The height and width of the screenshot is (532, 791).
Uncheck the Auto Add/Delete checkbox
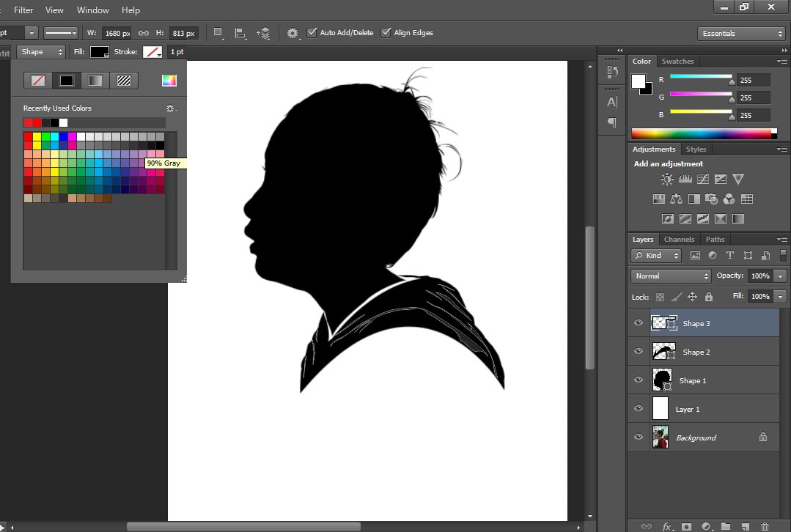(x=312, y=32)
